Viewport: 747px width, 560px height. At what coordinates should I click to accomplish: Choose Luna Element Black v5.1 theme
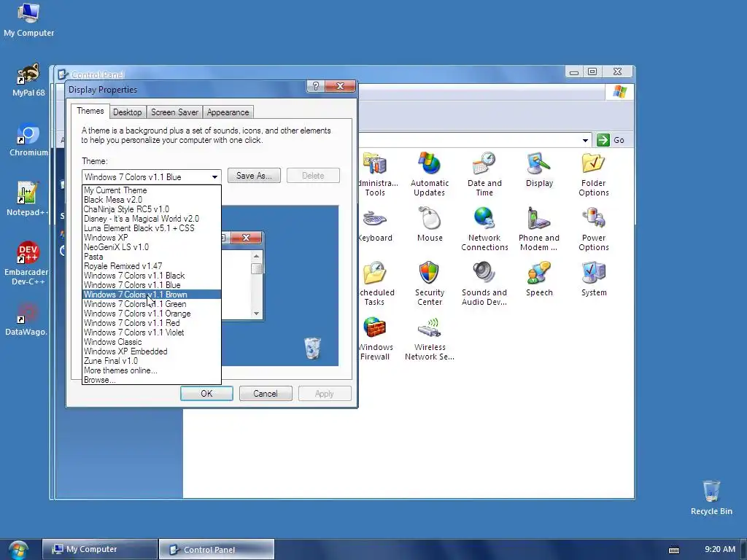click(152, 228)
